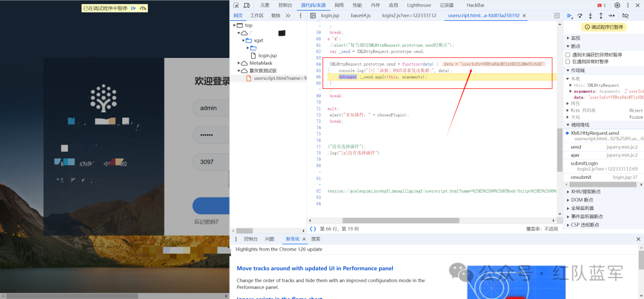Click pretty print braces icon

[x=312, y=229]
